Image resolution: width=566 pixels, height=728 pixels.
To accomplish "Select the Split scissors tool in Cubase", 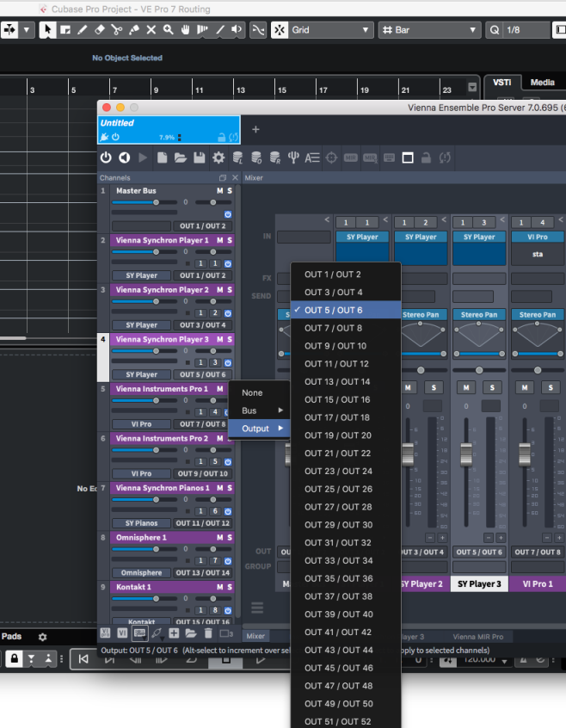I will pos(117,30).
